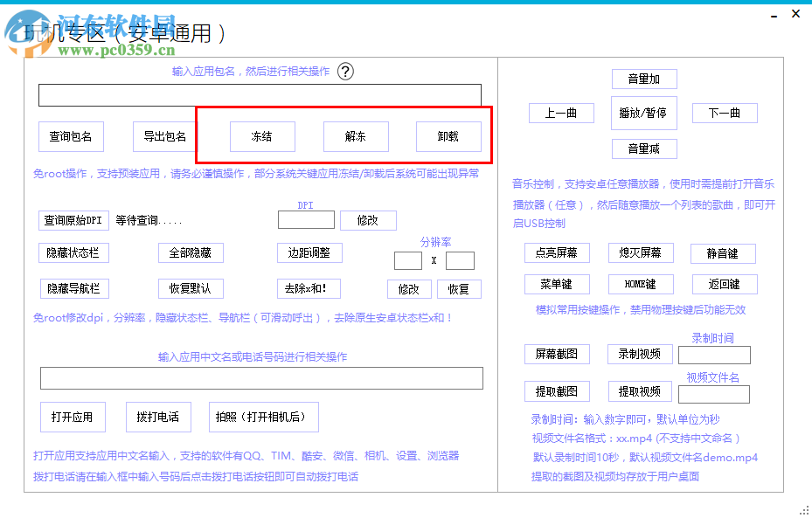Click 查询原始DPI button
Viewport: 812px width, 518px height.
pos(73,220)
